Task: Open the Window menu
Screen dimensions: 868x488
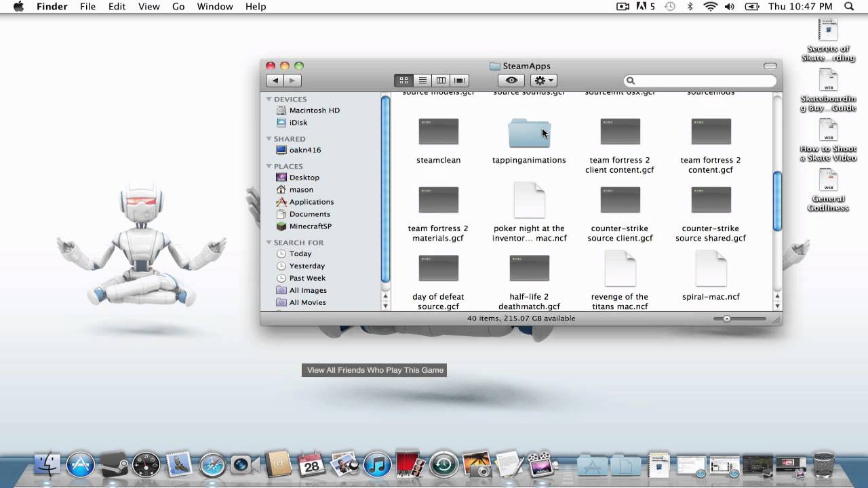Action: (x=214, y=7)
